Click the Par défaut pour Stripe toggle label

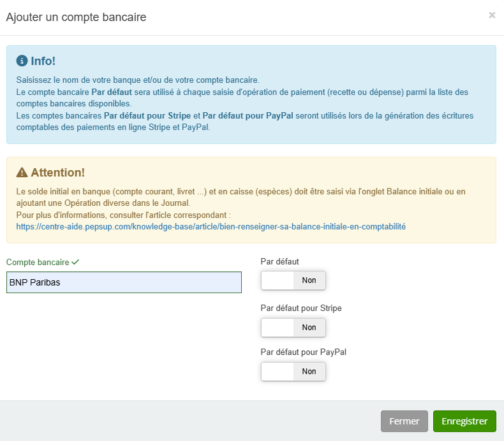pyautogui.click(x=301, y=308)
